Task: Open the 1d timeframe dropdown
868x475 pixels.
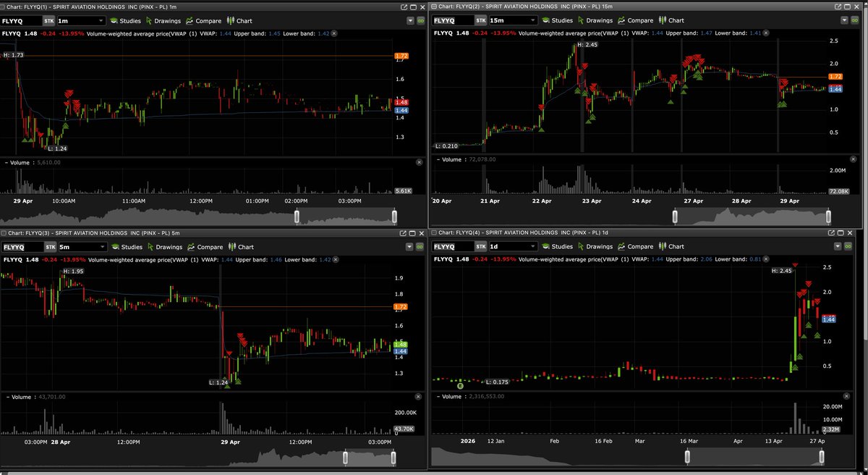Action: (x=514, y=246)
